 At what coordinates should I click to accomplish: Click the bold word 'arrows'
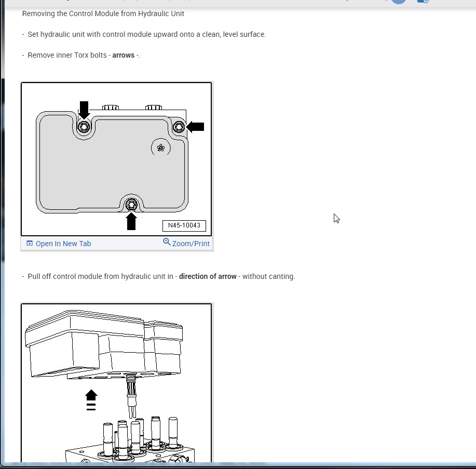[x=123, y=55]
